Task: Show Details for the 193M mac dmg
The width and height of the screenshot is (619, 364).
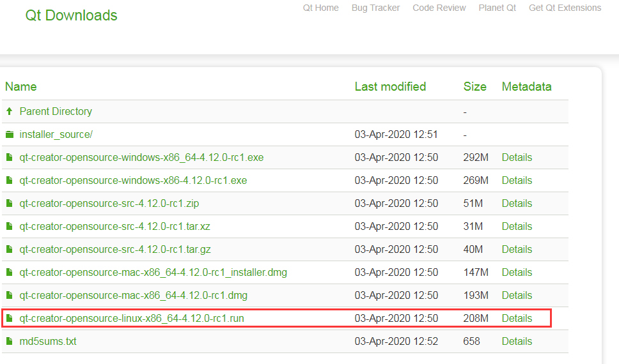Action: click(x=517, y=296)
